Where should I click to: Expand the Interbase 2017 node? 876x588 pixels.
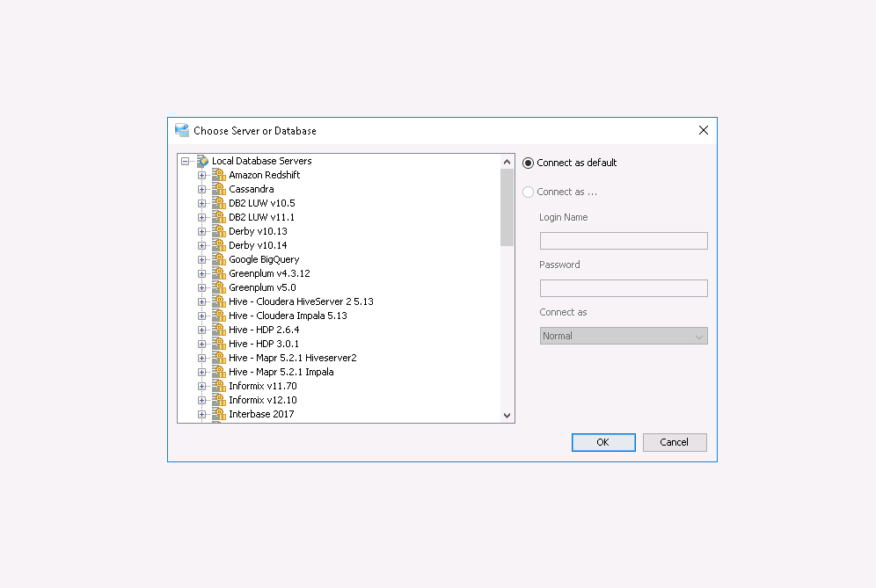[x=201, y=414]
